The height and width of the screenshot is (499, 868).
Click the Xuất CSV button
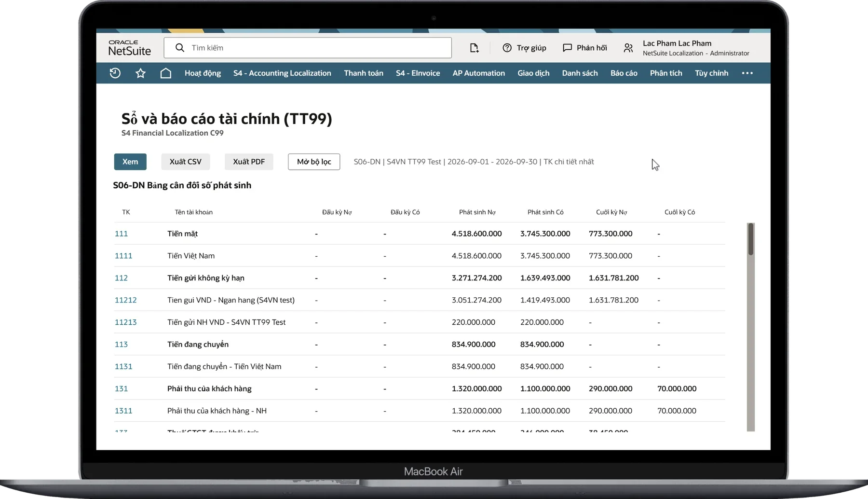pyautogui.click(x=186, y=162)
